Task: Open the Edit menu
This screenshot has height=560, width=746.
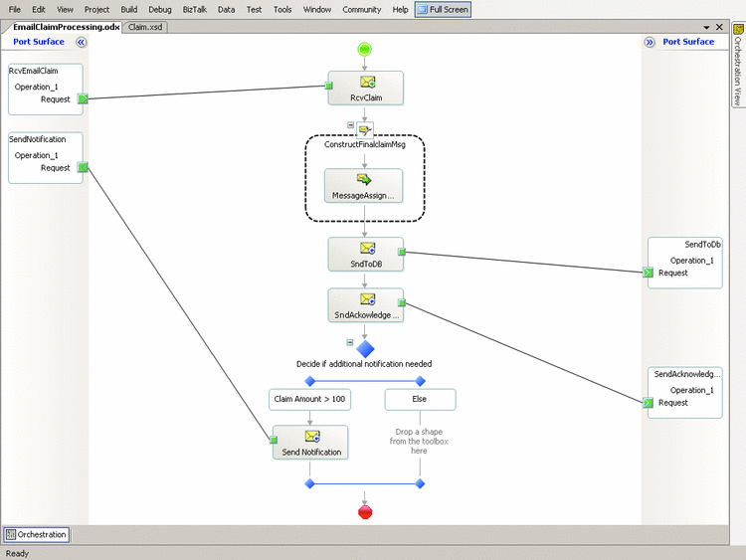Action: (x=39, y=10)
